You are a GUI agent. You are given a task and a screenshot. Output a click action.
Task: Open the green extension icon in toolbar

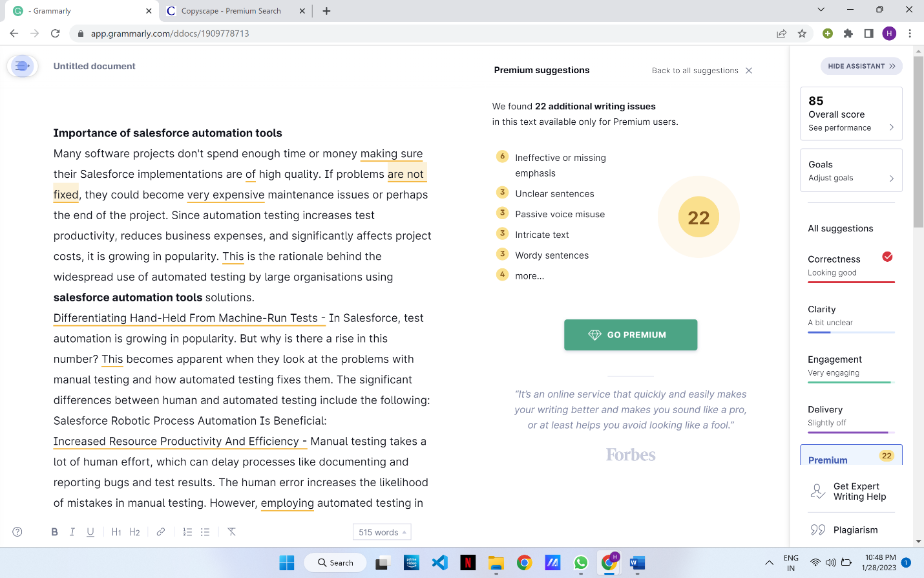828,34
